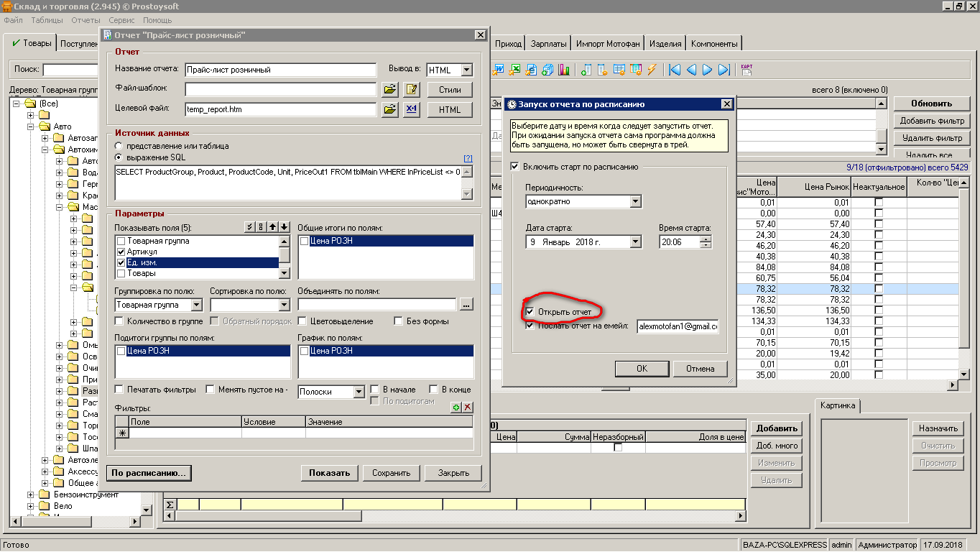
Task: Toggle 'Включить старт по расписанию' checkbox
Action: [x=514, y=167]
